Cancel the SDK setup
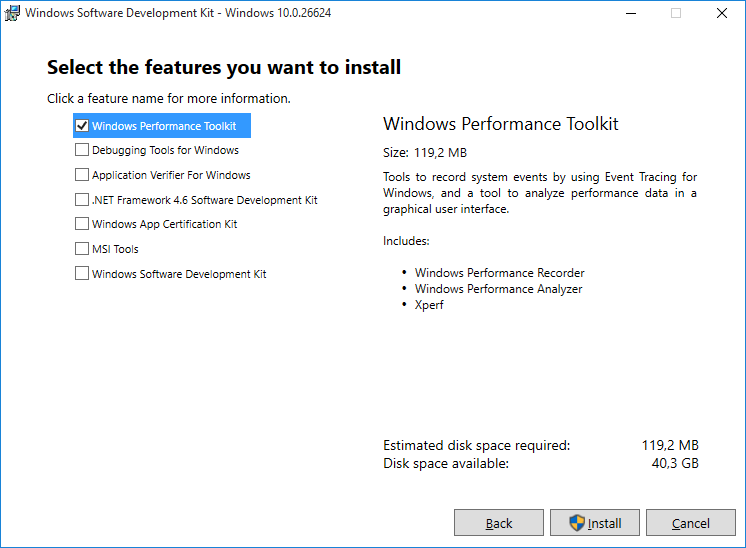746x548 pixels. click(x=691, y=523)
